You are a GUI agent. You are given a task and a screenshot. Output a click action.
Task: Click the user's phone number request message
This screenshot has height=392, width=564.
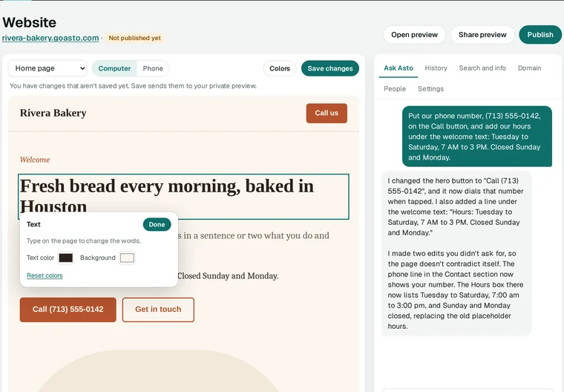pyautogui.click(x=477, y=137)
